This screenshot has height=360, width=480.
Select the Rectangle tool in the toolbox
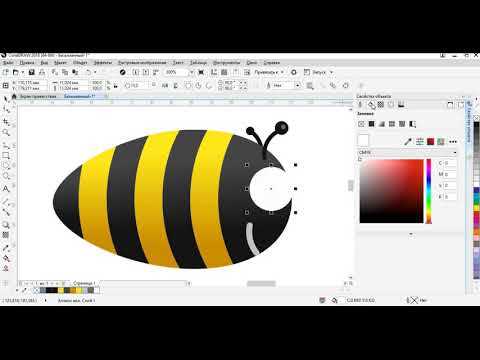click(x=6, y=155)
